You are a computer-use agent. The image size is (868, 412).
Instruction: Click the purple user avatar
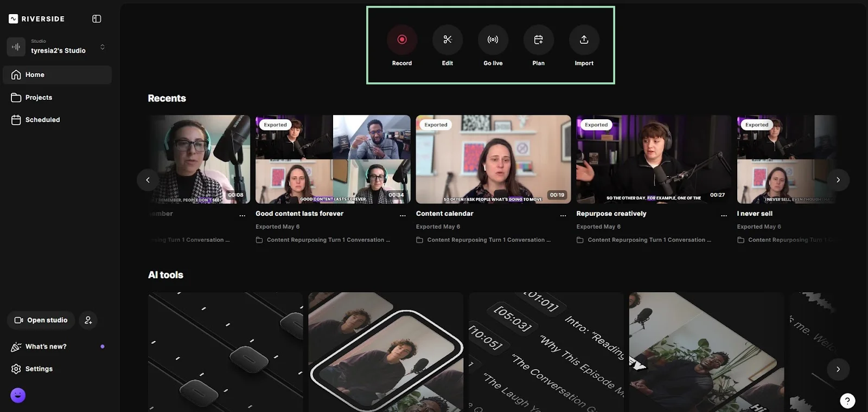[x=18, y=395]
